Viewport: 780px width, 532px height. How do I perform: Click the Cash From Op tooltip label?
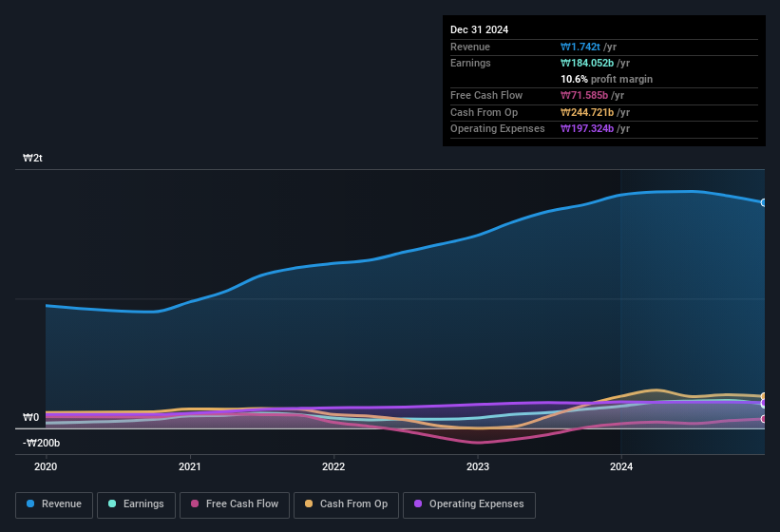coord(484,112)
